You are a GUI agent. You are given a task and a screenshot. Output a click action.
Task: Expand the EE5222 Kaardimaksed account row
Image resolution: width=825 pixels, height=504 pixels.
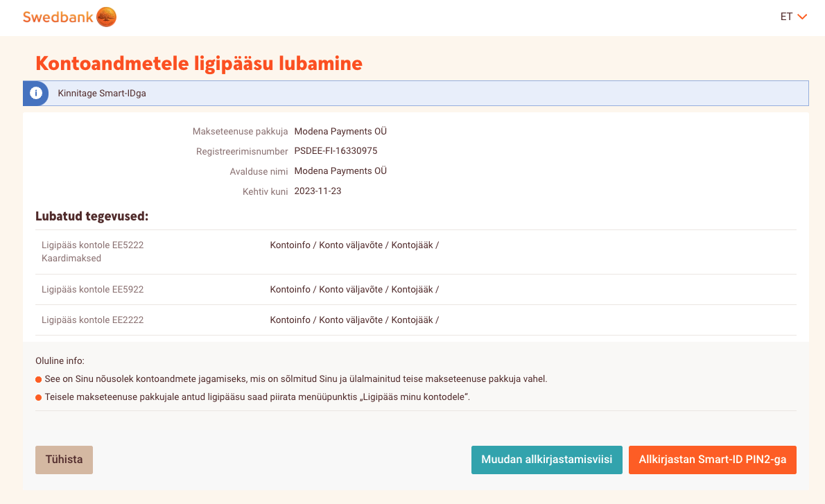tap(92, 251)
